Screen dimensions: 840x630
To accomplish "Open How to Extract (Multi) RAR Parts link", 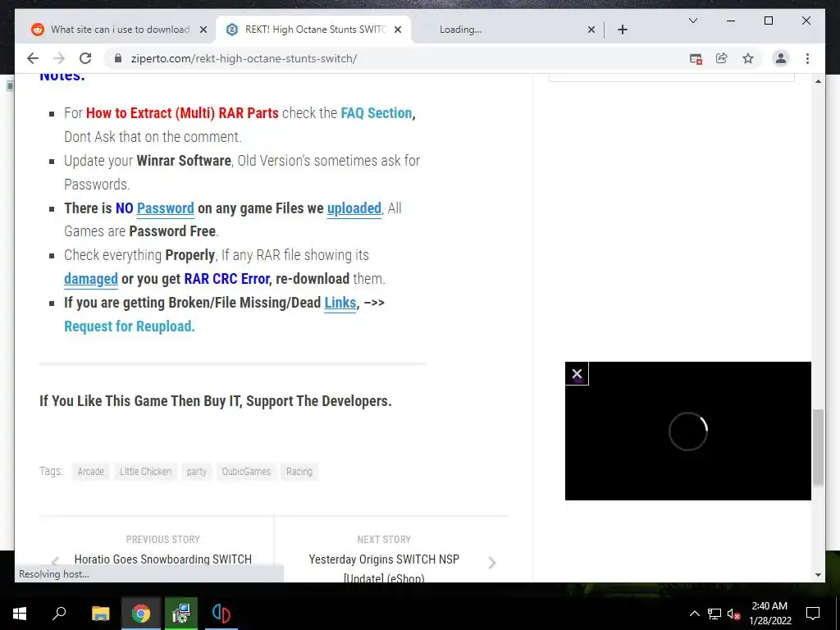I will pos(182,113).
